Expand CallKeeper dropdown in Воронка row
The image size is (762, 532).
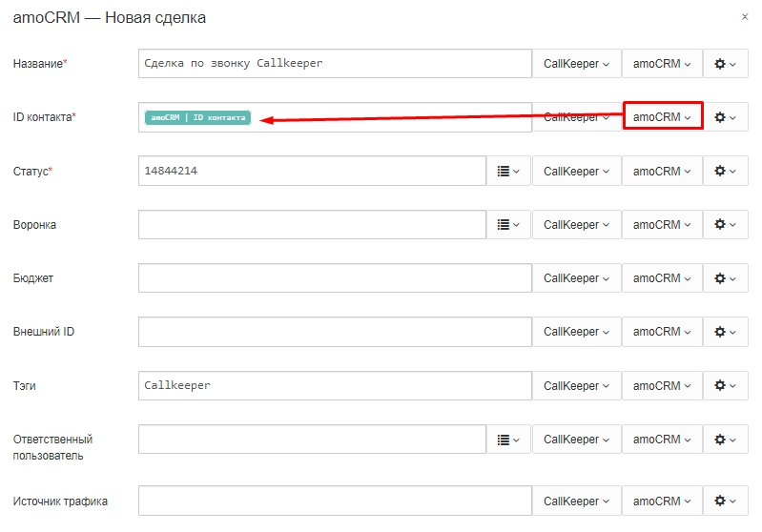[577, 224]
